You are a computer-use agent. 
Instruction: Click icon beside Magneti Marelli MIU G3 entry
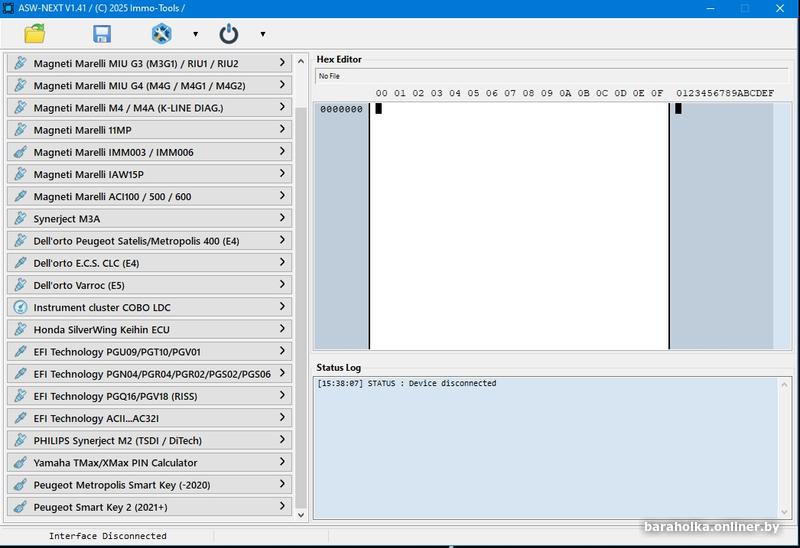click(x=20, y=63)
